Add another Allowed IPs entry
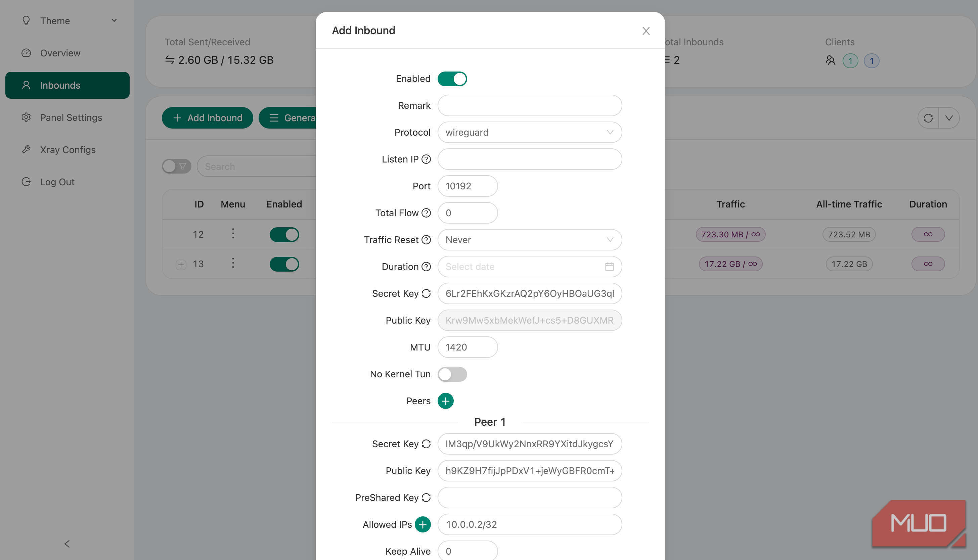The height and width of the screenshot is (560, 978). [x=423, y=524]
